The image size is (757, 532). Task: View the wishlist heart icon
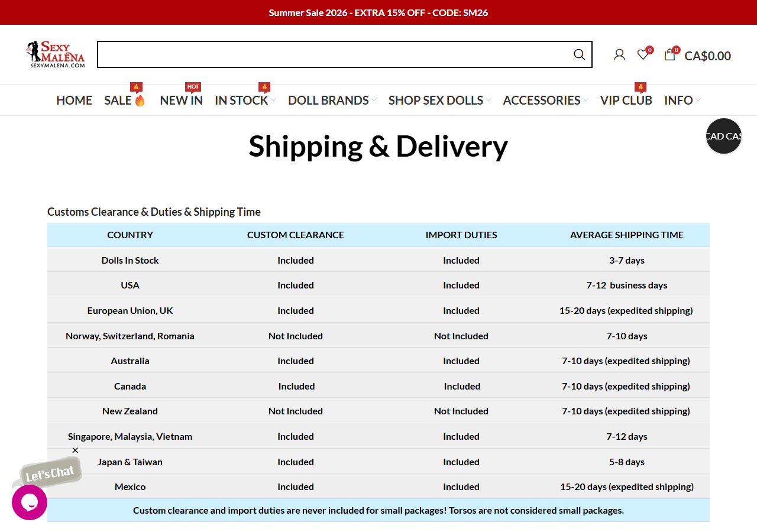tap(643, 54)
